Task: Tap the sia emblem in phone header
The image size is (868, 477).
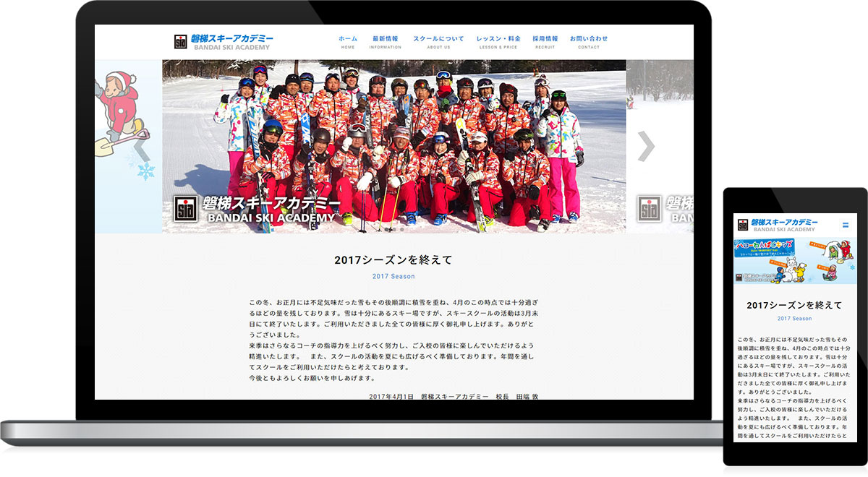Action: 742,225
